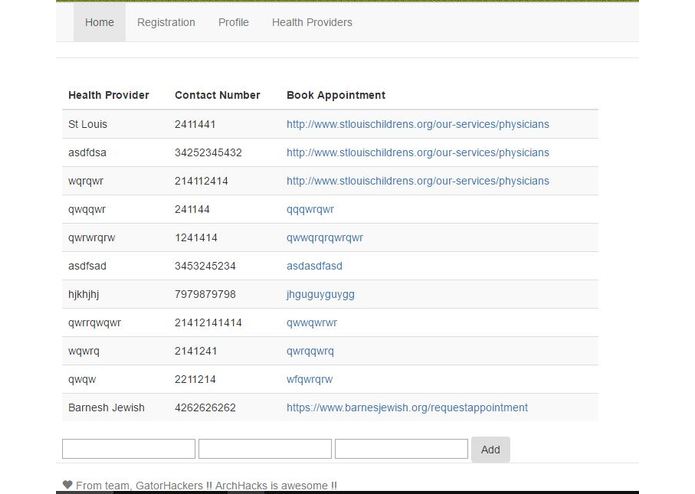Select the qwqqwr provider cell
This screenshot has width=695, height=494.
point(87,210)
